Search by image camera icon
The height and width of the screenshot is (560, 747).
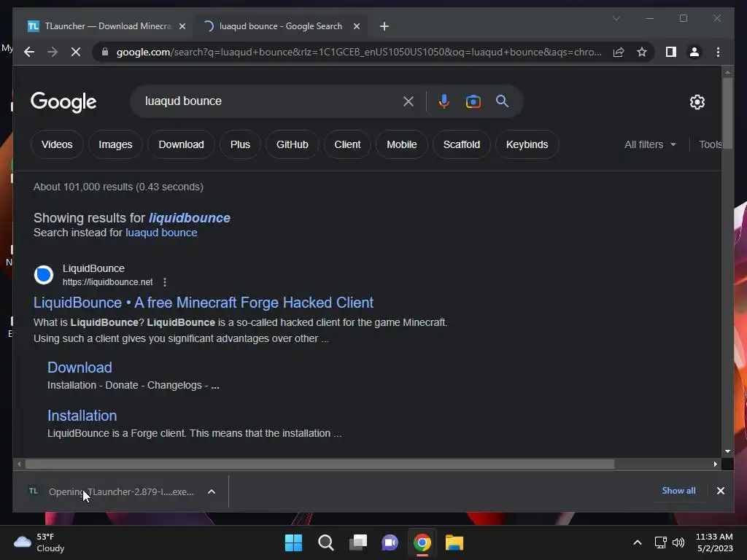(x=473, y=101)
